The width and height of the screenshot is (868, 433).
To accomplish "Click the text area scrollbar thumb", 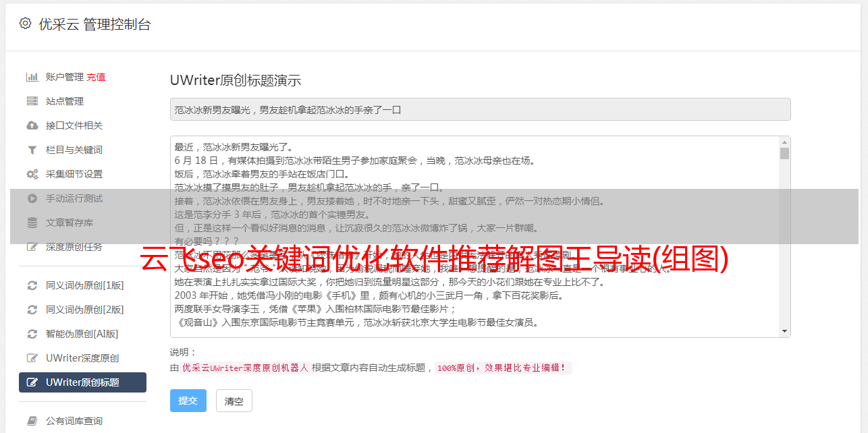I will coord(784,153).
